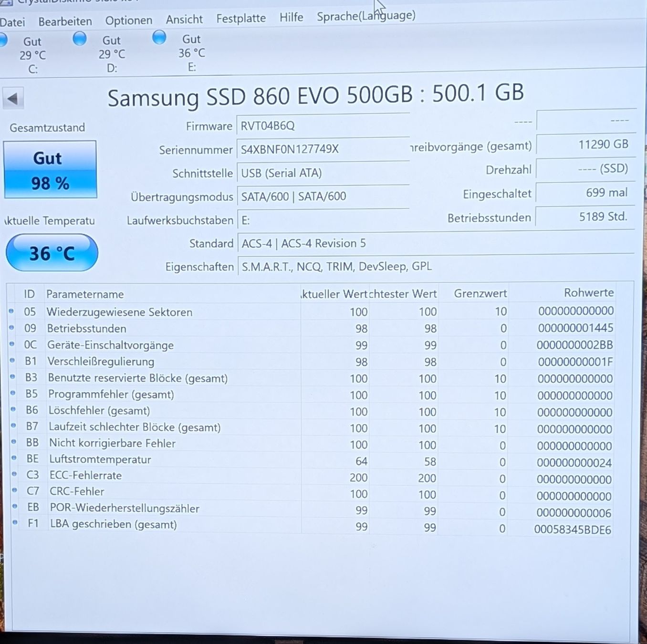Image resolution: width=647 pixels, height=644 pixels.
Task: Select the 09 Betriebsstunden attribute row
Action: click(311, 328)
